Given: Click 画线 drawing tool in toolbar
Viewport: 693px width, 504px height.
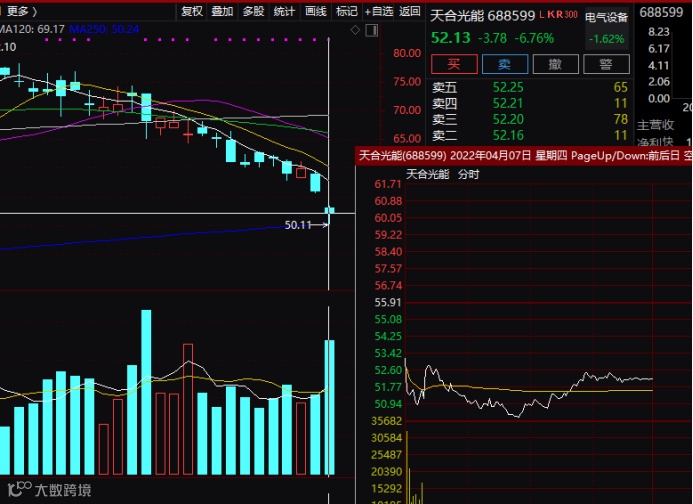Looking at the screenshot, I should [x=316, y=11].
